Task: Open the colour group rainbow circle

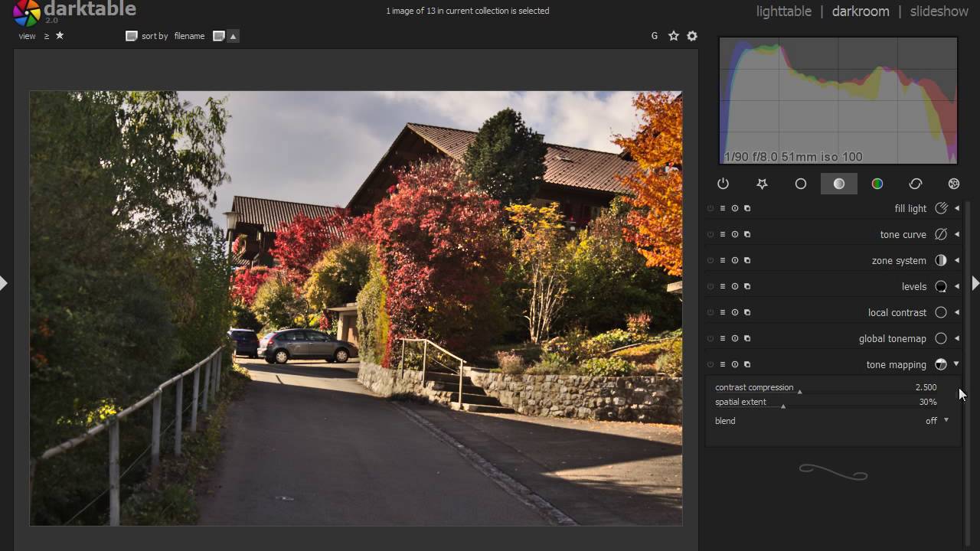Action: pos(877,184)
